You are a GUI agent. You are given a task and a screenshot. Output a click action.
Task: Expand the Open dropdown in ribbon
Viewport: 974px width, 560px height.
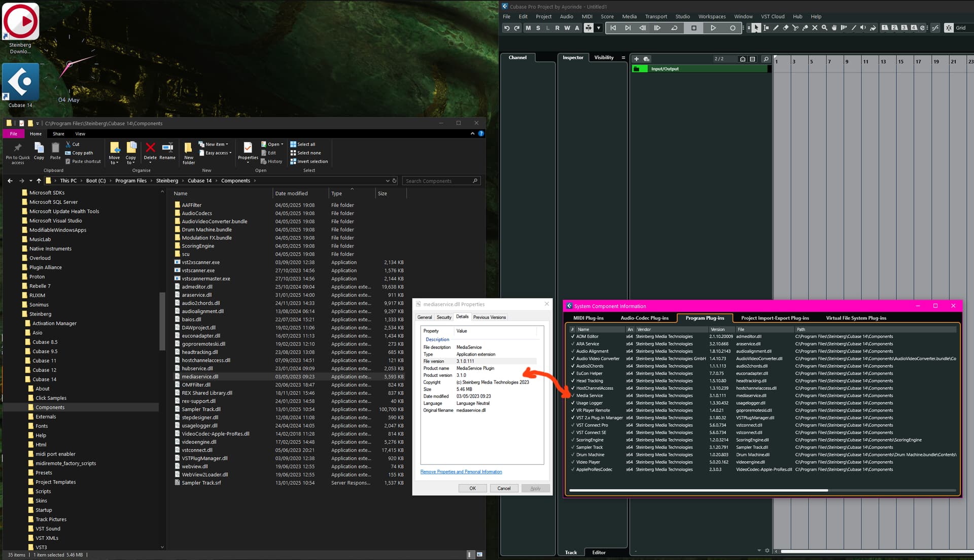[272, 145]
